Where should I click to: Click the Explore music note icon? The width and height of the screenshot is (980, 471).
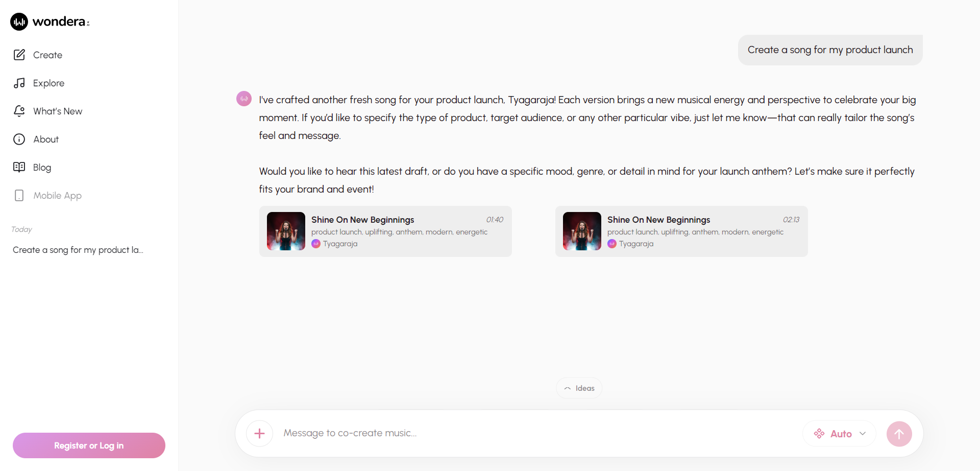coord(19,83)
